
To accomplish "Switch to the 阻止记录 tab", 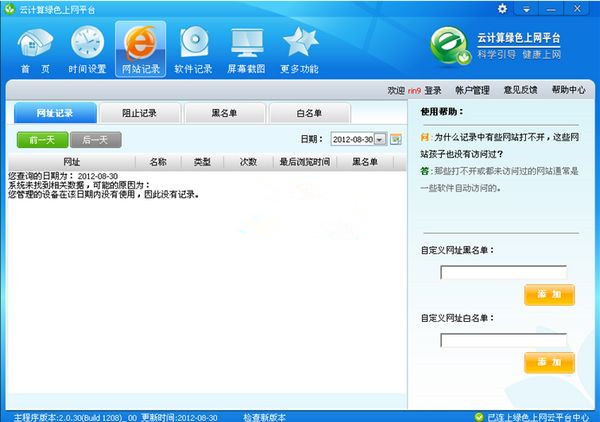I will click(140, 112).
